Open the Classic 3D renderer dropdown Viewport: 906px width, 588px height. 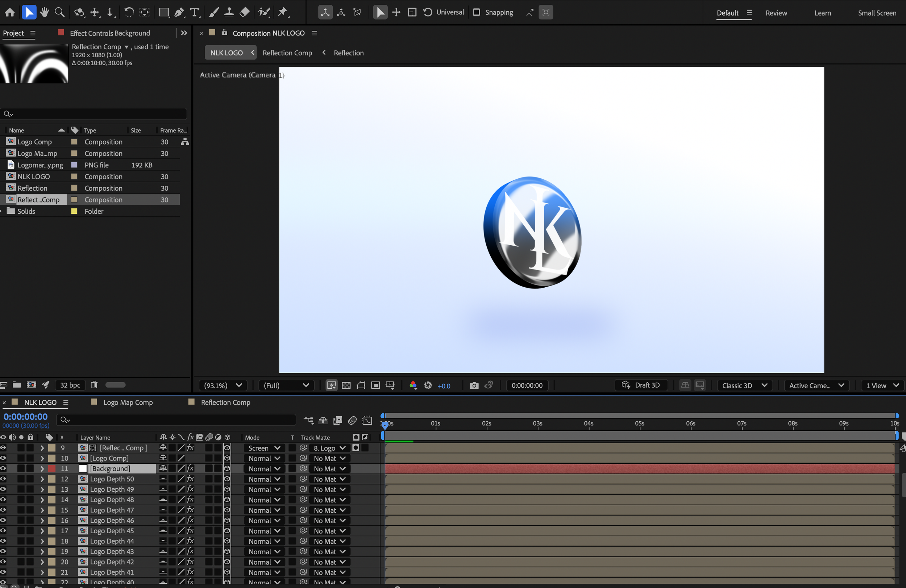point(744,385)
